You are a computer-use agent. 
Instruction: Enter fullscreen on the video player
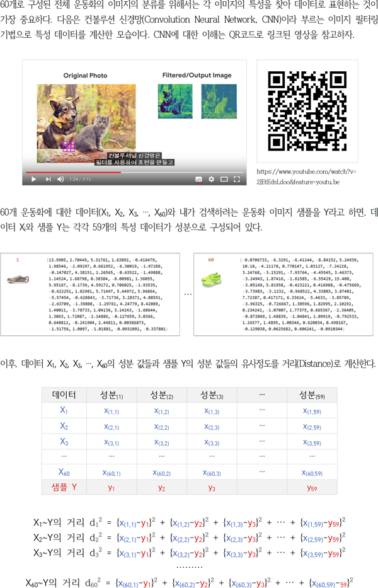pyautogui.click(x=237, y=179)
